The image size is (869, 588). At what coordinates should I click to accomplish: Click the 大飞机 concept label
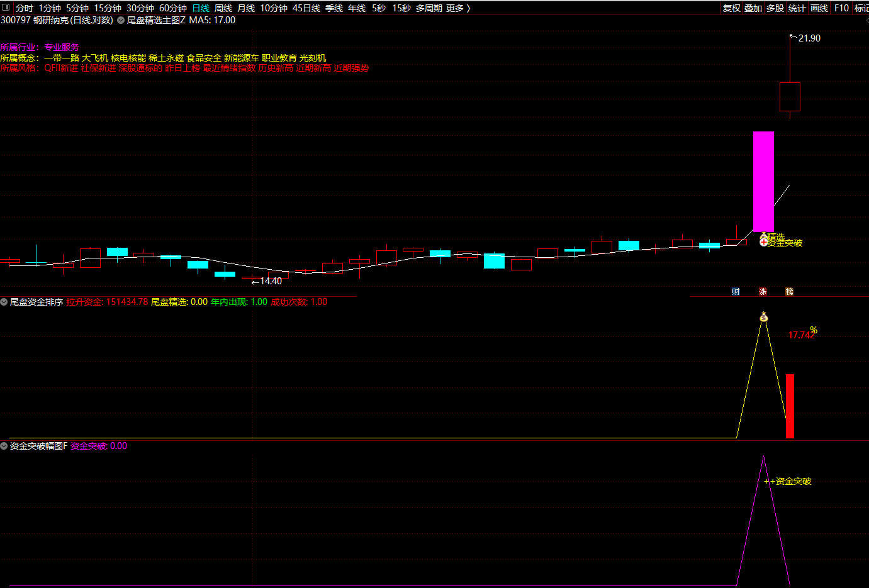click(95, 58)
